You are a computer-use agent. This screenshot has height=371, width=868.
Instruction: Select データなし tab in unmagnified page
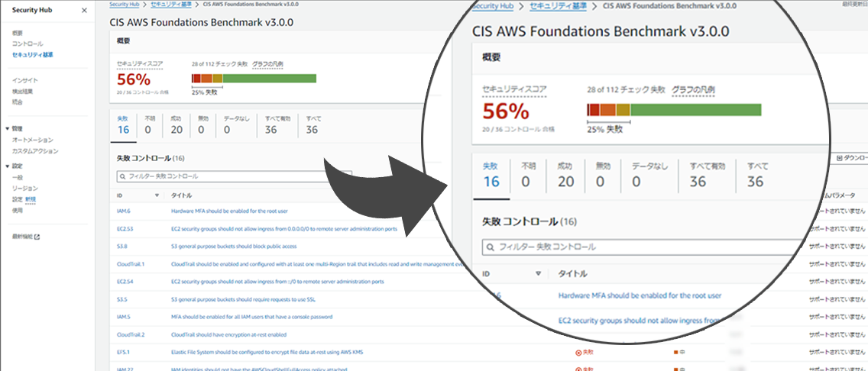[236, 125]
